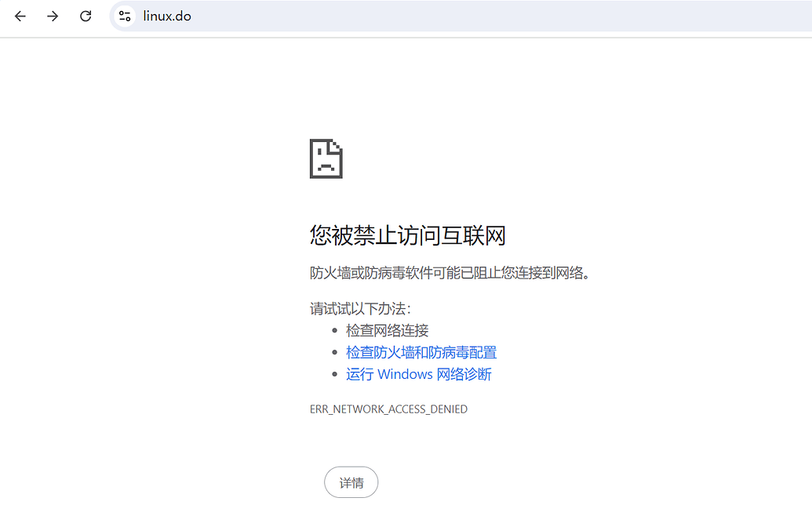Go back with the browser back arrow
812x516 pixels.
(x=20, y=16)
